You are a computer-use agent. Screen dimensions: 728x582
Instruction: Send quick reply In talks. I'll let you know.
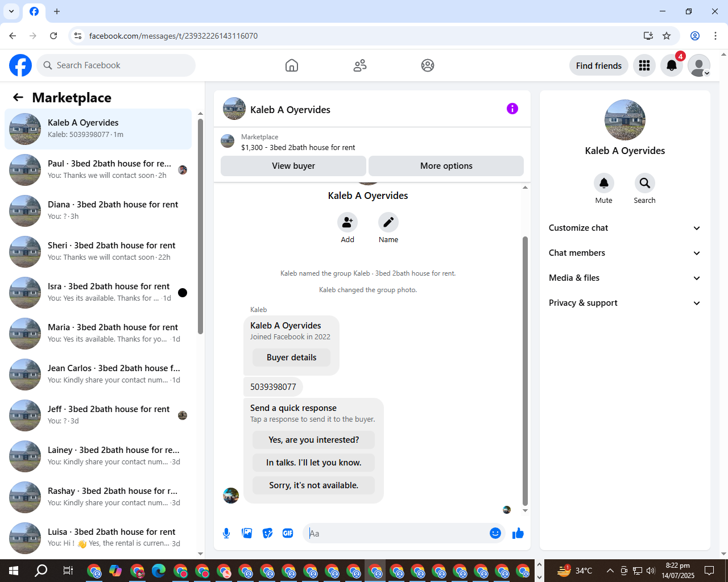[314, 463]
